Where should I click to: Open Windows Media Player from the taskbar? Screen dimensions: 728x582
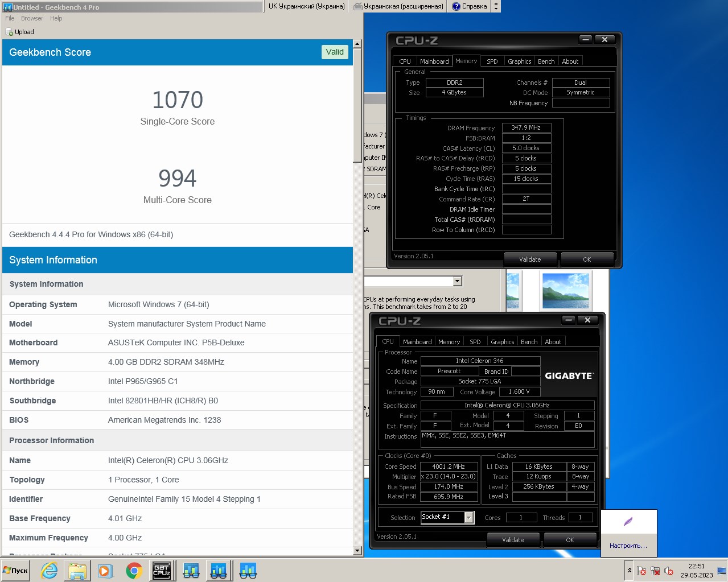click(x=105, y=570)
